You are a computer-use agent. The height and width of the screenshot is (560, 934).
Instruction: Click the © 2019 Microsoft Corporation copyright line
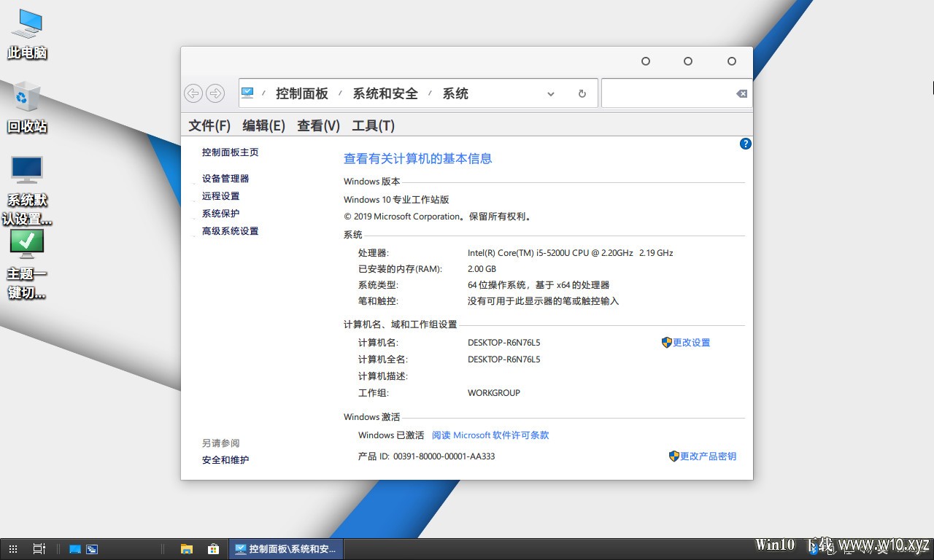coord(438,217)
